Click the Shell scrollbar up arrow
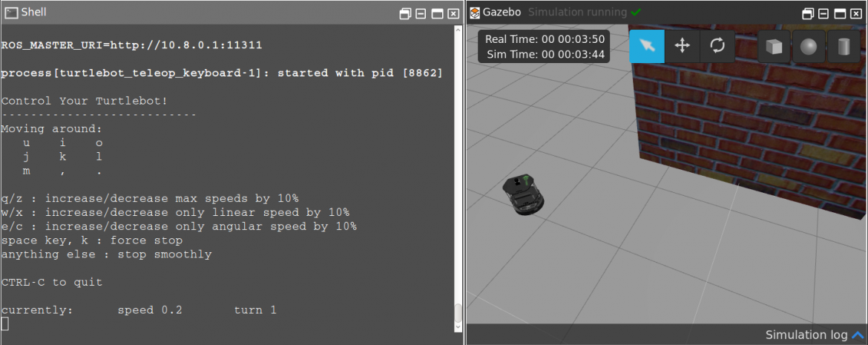 click(458, 30)
